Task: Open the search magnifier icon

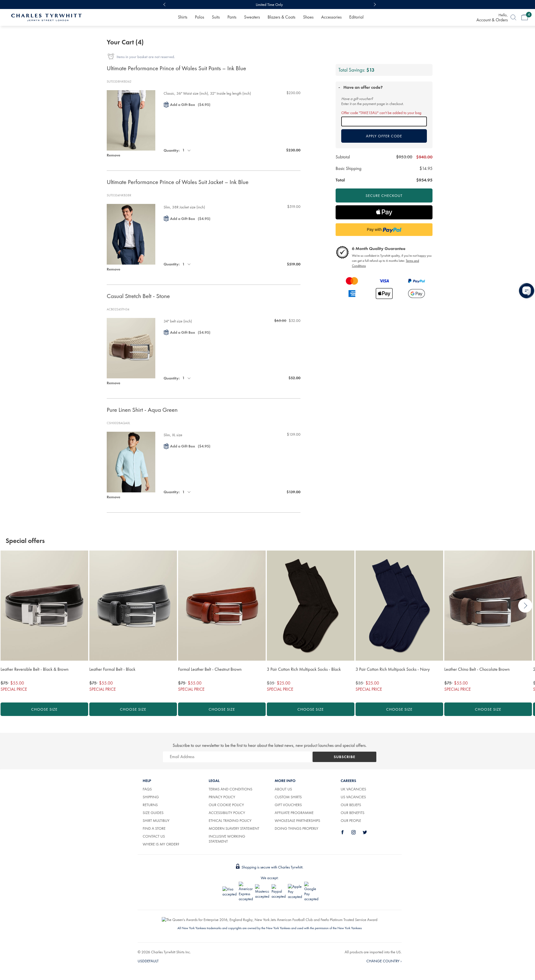Action: click(513, 17)
